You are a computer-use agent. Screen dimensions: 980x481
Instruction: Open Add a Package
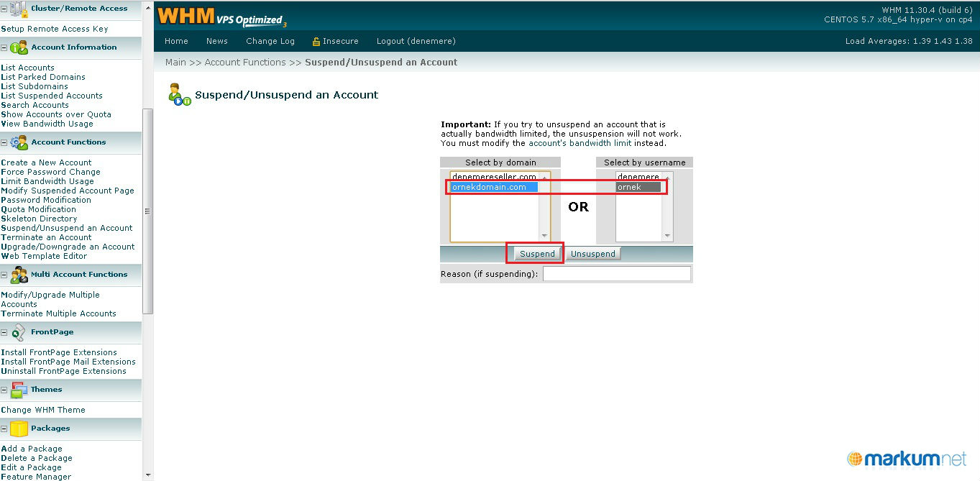pyautogui.click(x=32, y=449)
